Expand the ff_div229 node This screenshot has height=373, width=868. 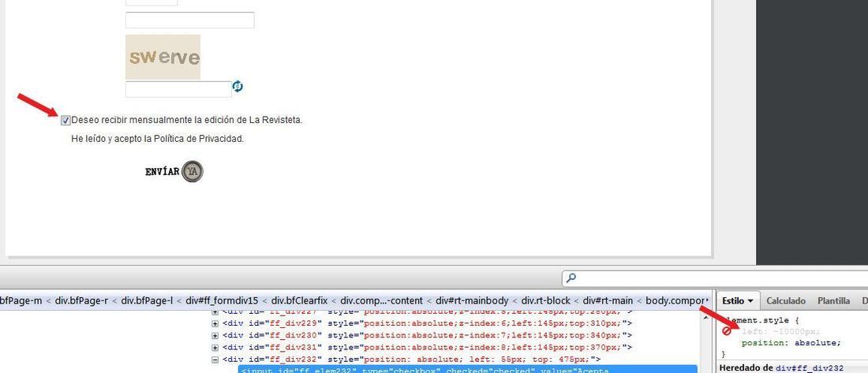[x=215, y=323]
